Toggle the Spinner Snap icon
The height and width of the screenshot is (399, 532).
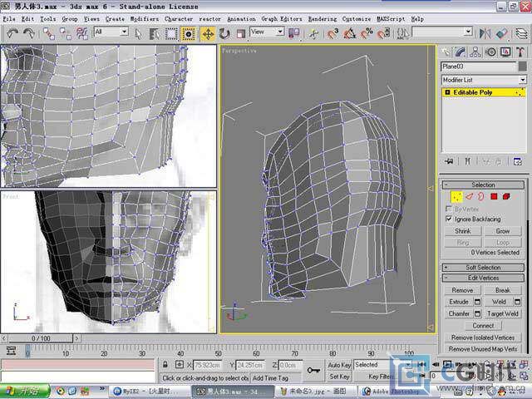[383, 33]
